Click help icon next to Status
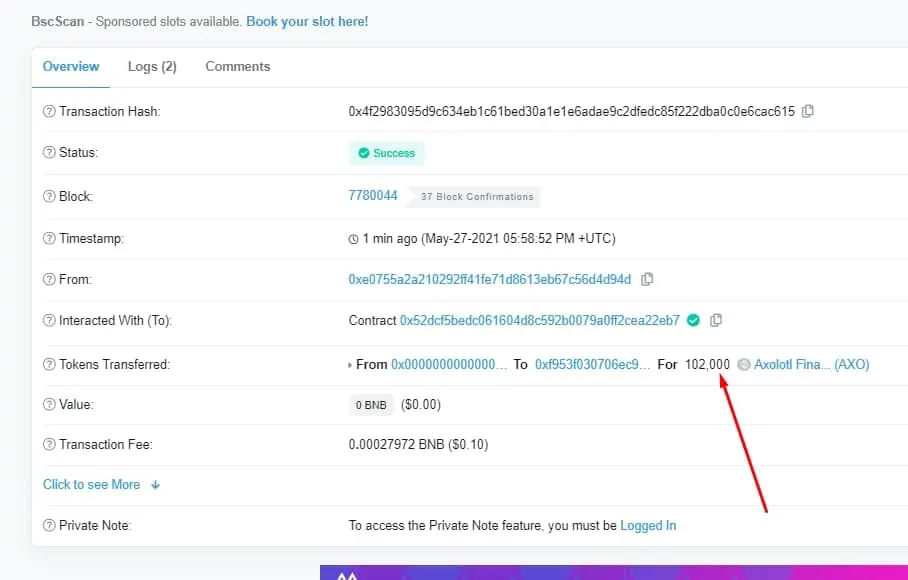 click(49, 153)
